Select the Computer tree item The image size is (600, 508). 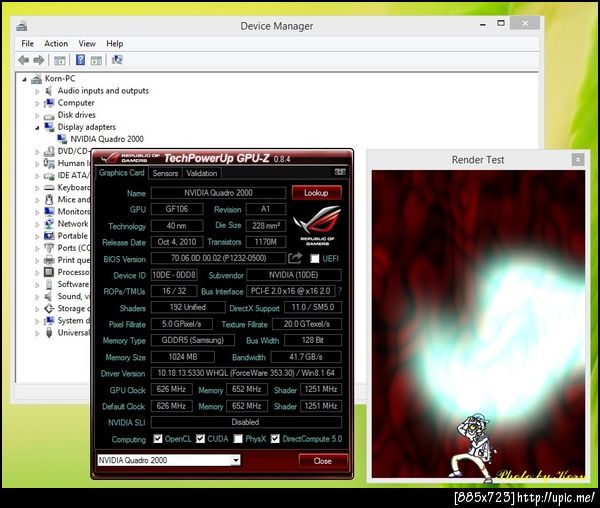[76, 103]
